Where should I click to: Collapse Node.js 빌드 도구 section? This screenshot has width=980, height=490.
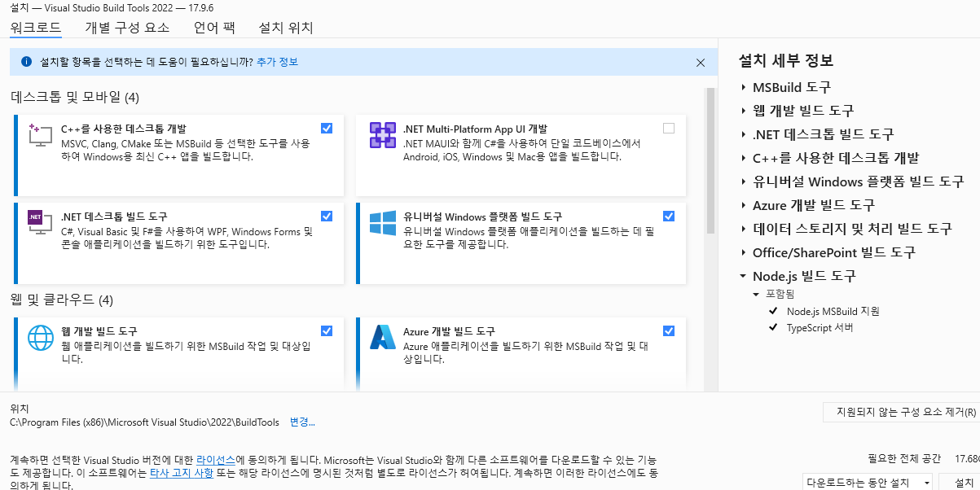point(743,276)
